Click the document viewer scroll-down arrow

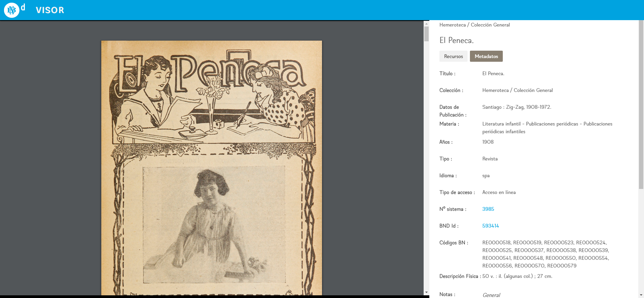pyautogui.click(x=426, y=293)
